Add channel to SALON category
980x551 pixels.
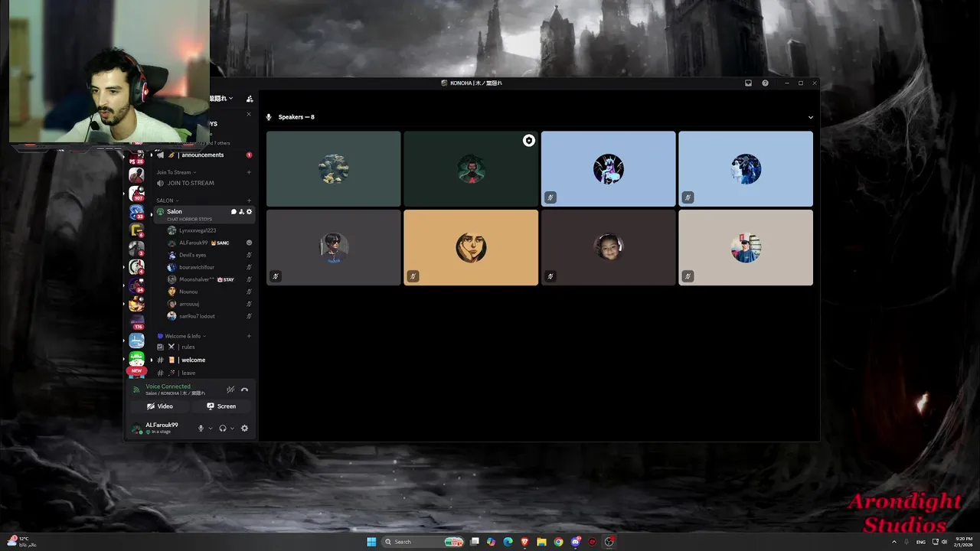pos(249,201)
